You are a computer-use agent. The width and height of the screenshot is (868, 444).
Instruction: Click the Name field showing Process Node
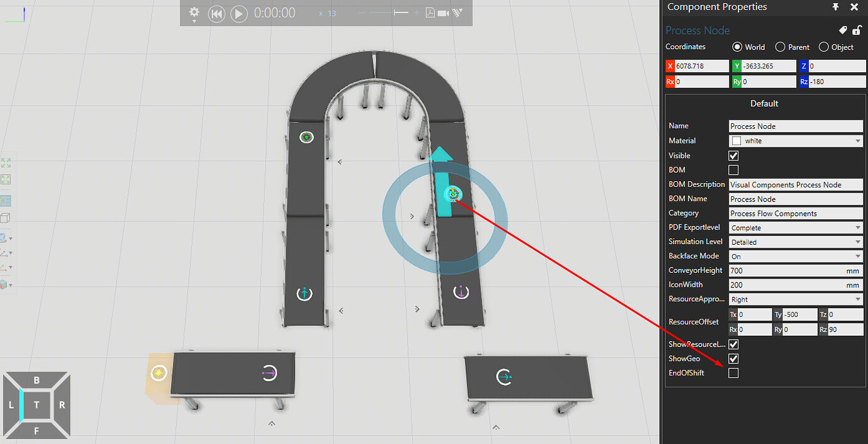(x=795, y=126)
